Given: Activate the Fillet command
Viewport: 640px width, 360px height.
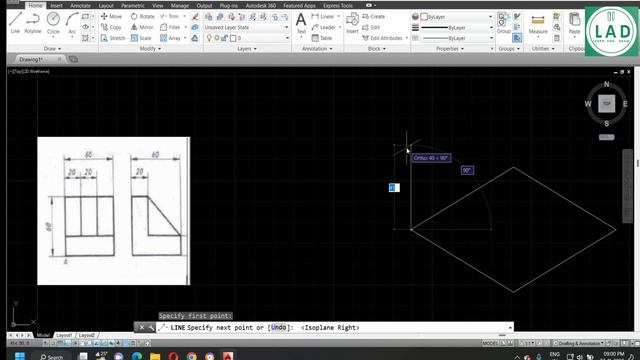Looking at the screenshot, I should (x=171, y=27).
